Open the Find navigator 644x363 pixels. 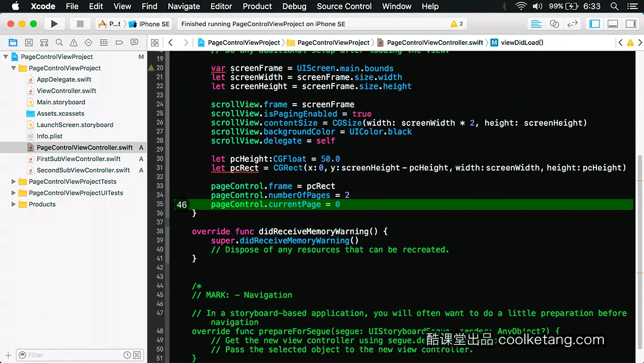(59, 43)
